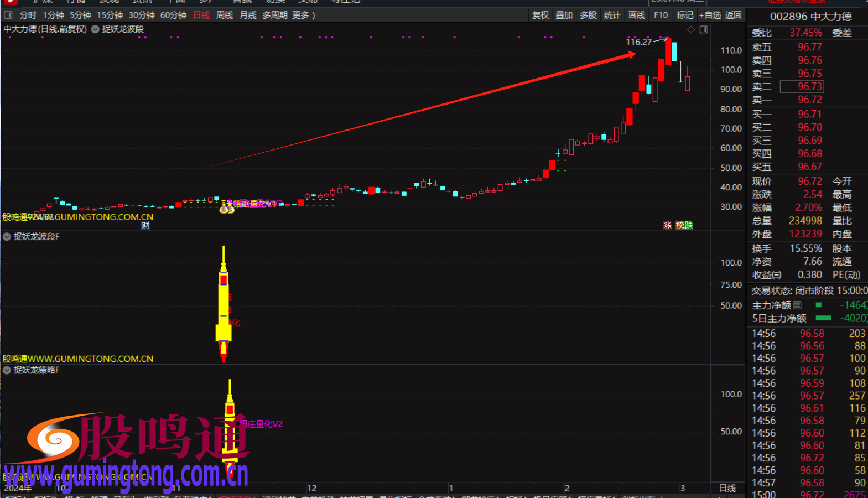Screen dimensions: 868x498
Task: Click the left sidebar panel toggle icon
Action: point(8,15)
